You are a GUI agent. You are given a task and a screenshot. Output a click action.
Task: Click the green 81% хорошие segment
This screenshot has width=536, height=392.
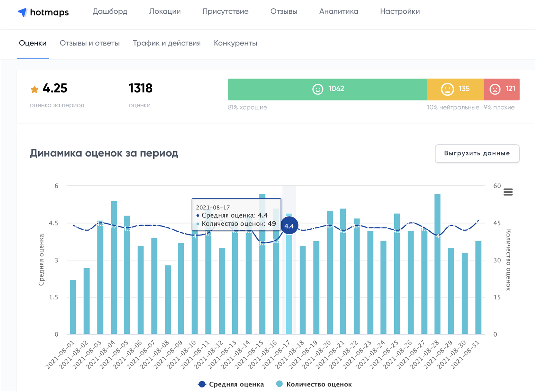pyautogui.click(x=327, y=89)
